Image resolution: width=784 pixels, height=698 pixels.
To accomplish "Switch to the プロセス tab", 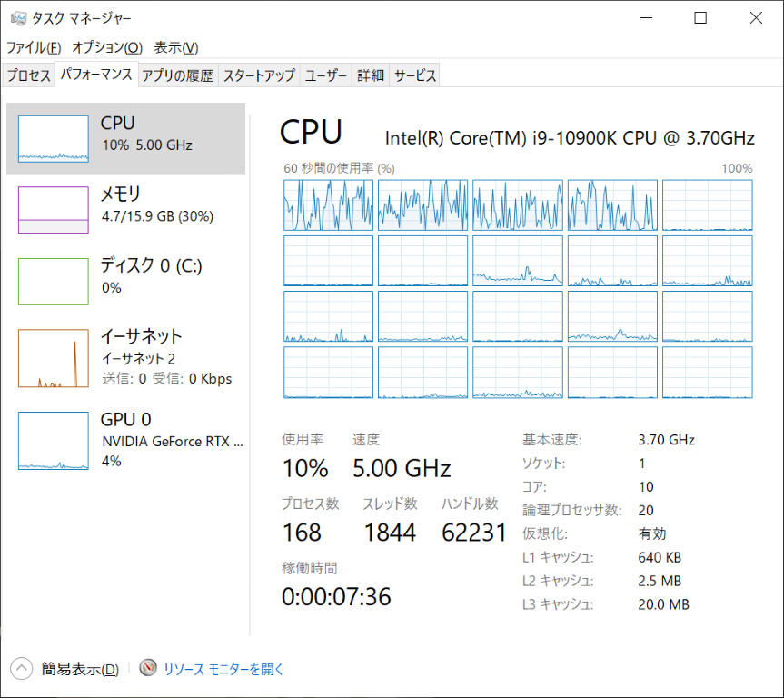I will 29,75.
